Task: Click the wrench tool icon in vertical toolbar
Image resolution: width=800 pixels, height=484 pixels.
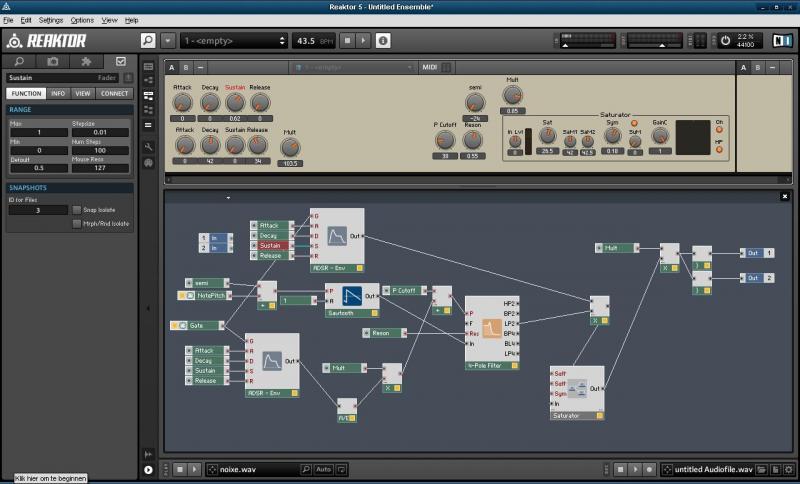Action: (148, 147)
